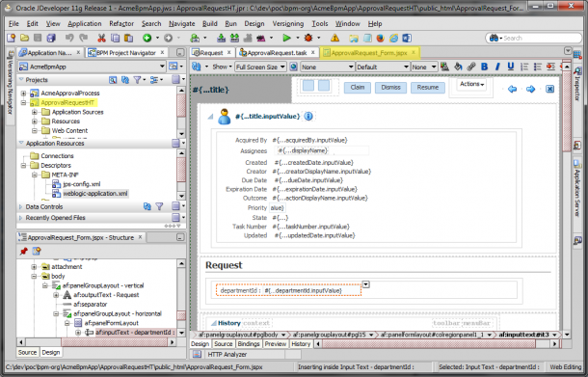Click the Cut scissors icon

101,38
